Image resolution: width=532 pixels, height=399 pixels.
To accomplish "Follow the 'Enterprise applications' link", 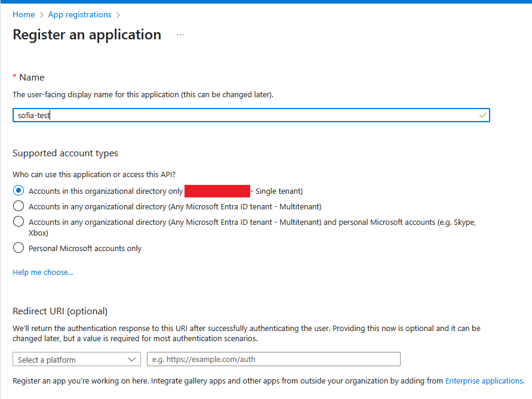I will pos(484,381).
